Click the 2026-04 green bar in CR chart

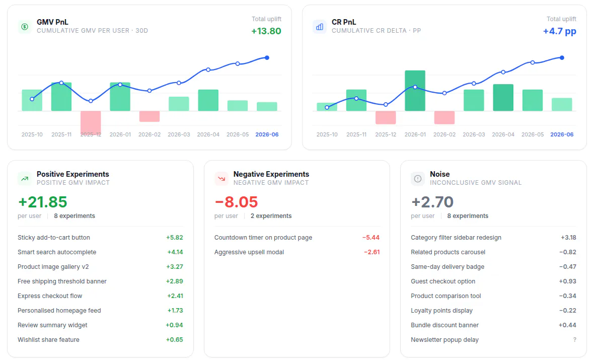pyautogui.click(x=503, y=97)
